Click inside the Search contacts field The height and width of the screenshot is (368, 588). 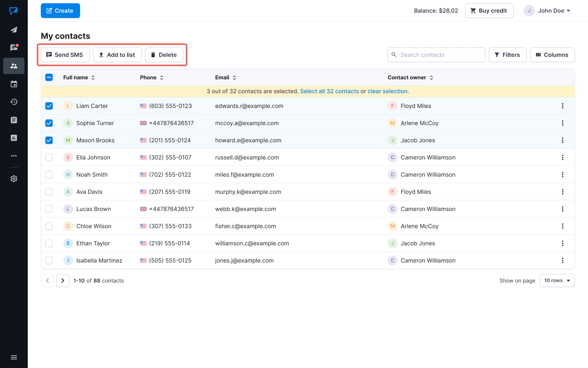pos(436,54)
